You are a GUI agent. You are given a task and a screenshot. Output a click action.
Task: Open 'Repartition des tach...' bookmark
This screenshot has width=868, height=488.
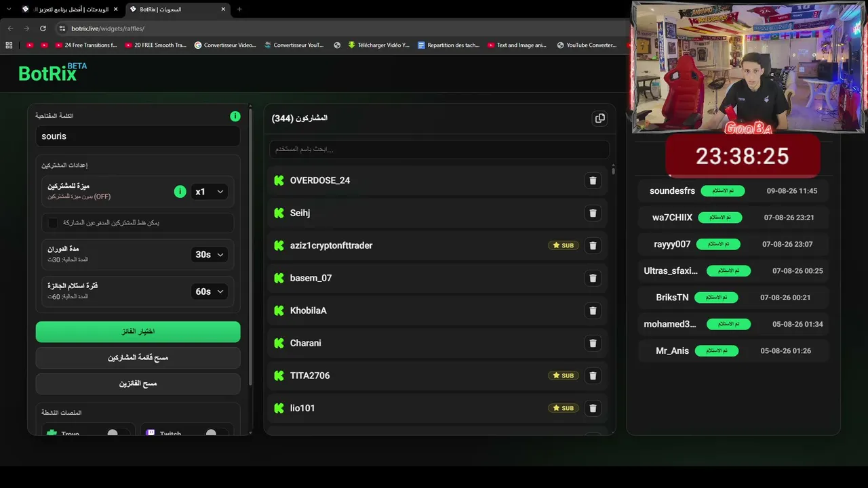pyautogui.click(x=448, y=45)
